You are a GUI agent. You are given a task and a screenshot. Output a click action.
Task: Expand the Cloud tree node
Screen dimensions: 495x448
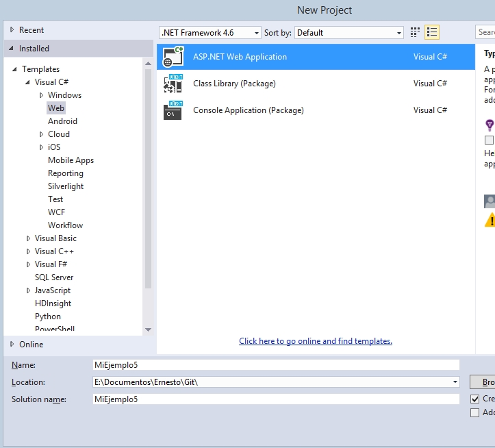[41, 134]
